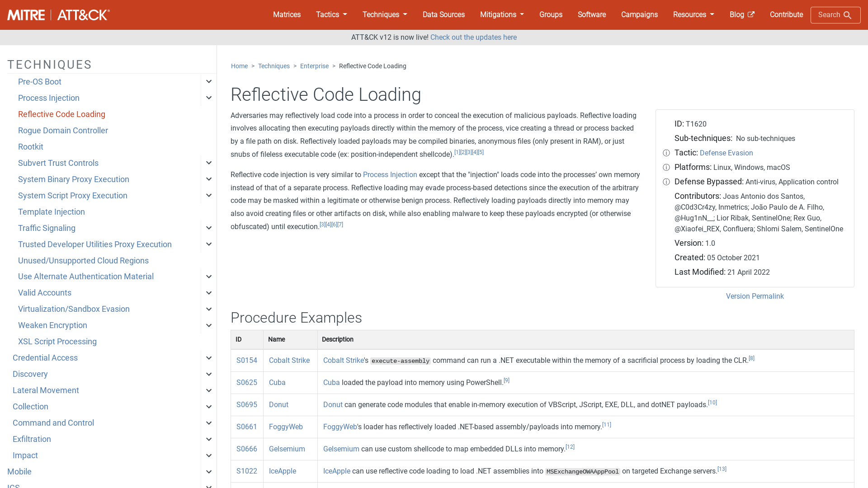Expand System Binary Proxy Execution chevron
868x488 pixels.
(x=209, y=179)
